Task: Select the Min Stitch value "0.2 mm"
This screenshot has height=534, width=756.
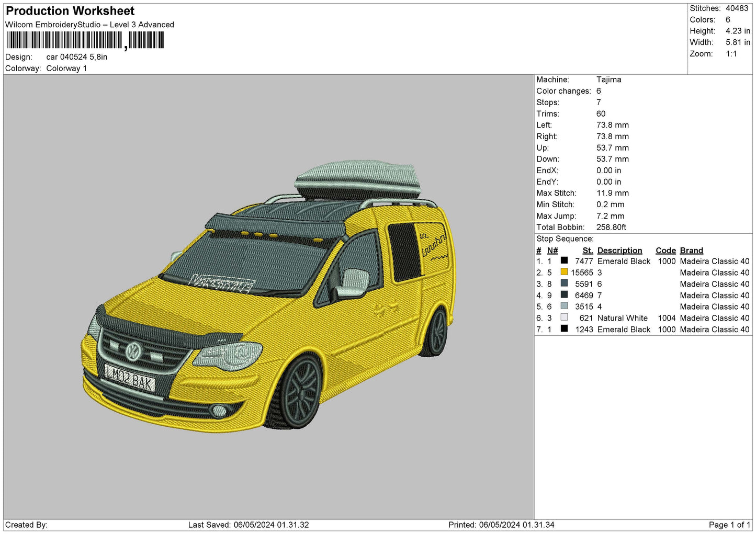Action: click(x=611, y=204)
